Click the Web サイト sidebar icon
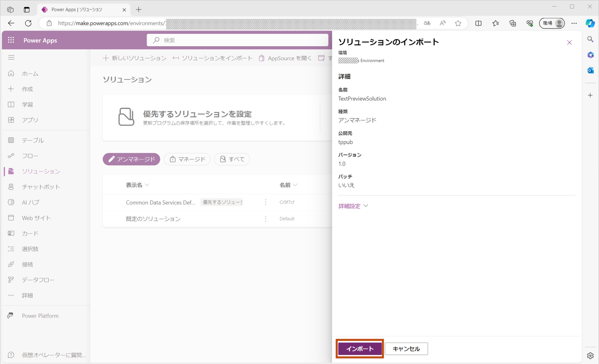 coord(11,218)
